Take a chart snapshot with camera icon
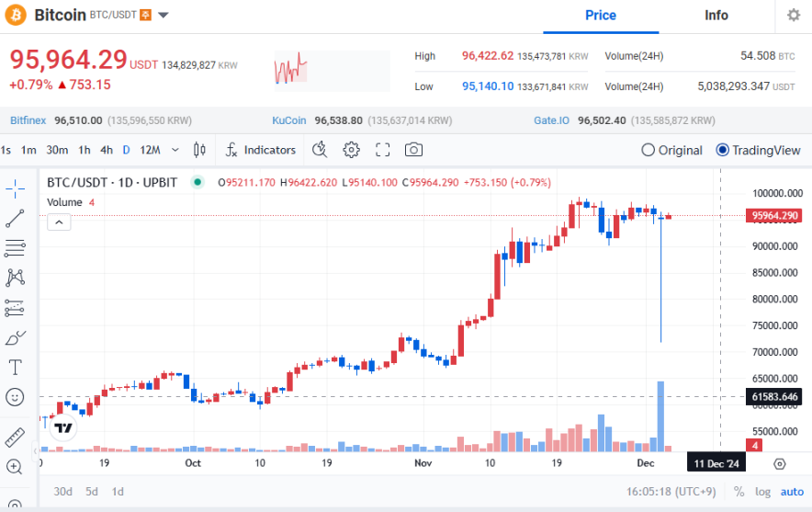Screen dimensions: 812x512 click(414, 150)
